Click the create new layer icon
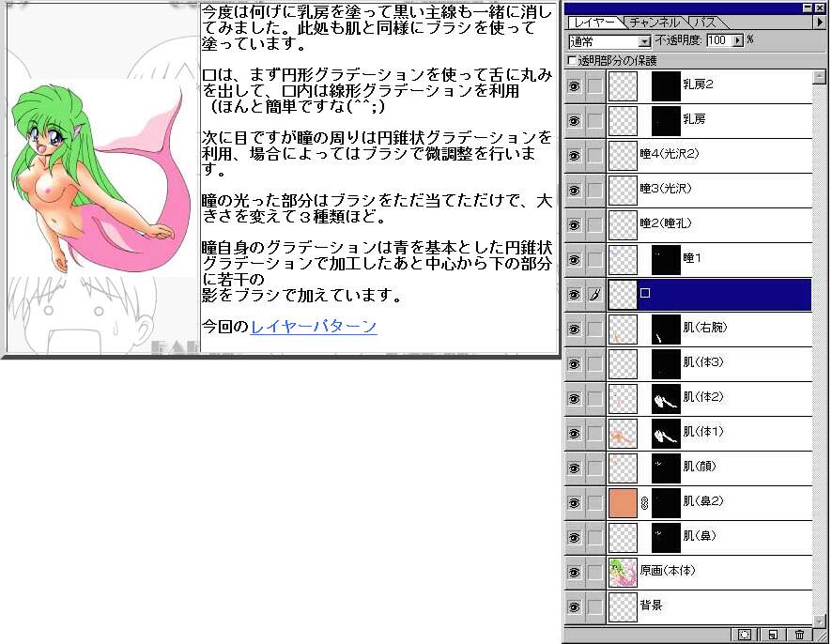 click(x=772, y=635)
